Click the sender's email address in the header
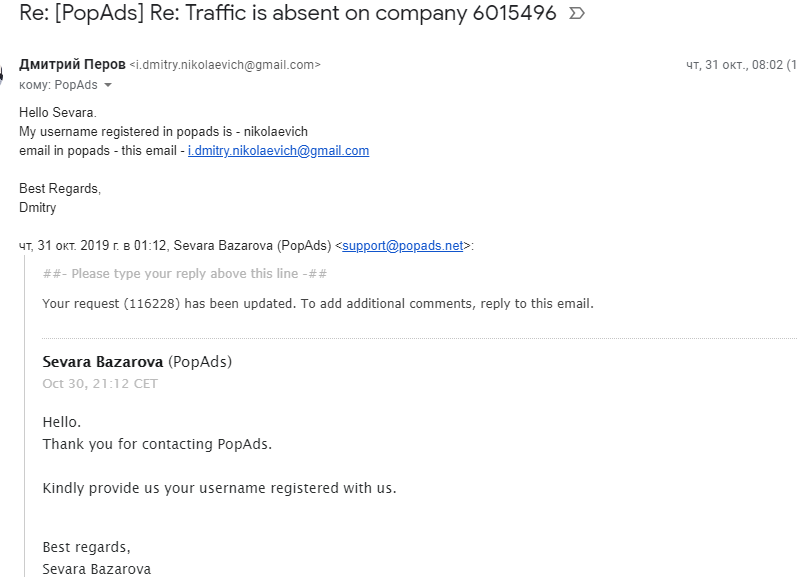 point(225,65)
